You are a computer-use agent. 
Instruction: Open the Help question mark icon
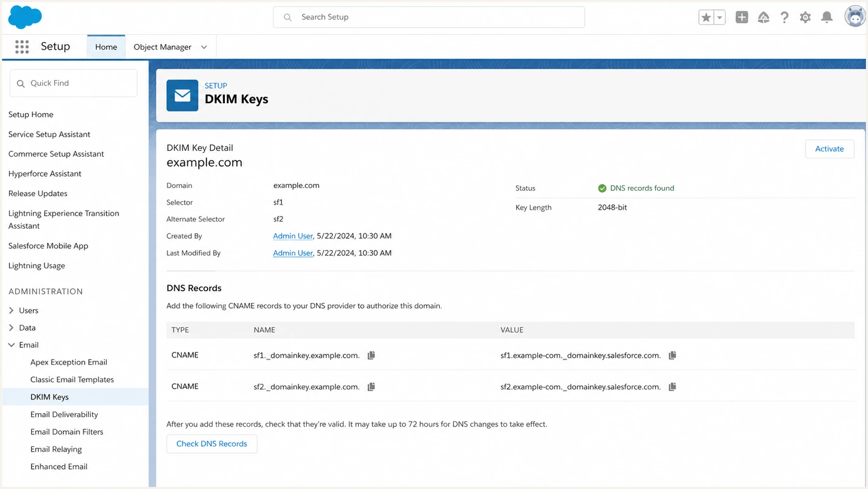pos(784,17)
